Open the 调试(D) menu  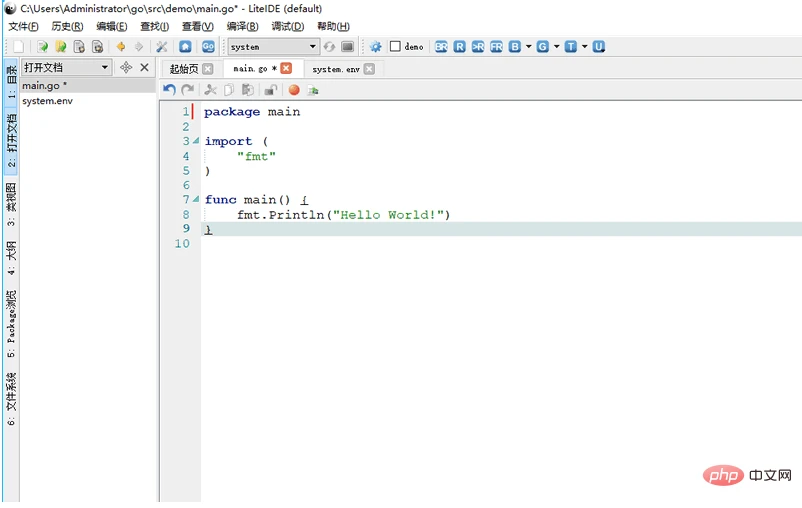(x=287, y=26)
